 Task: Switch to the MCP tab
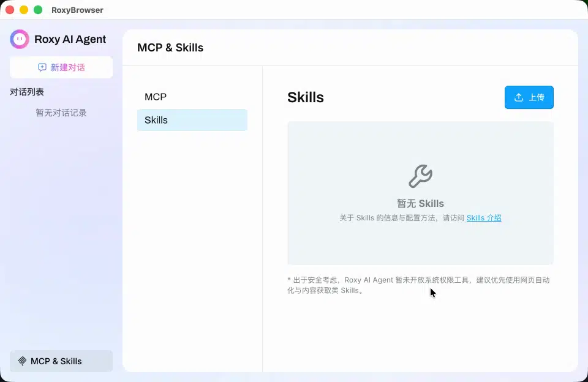tap(192, 97)
